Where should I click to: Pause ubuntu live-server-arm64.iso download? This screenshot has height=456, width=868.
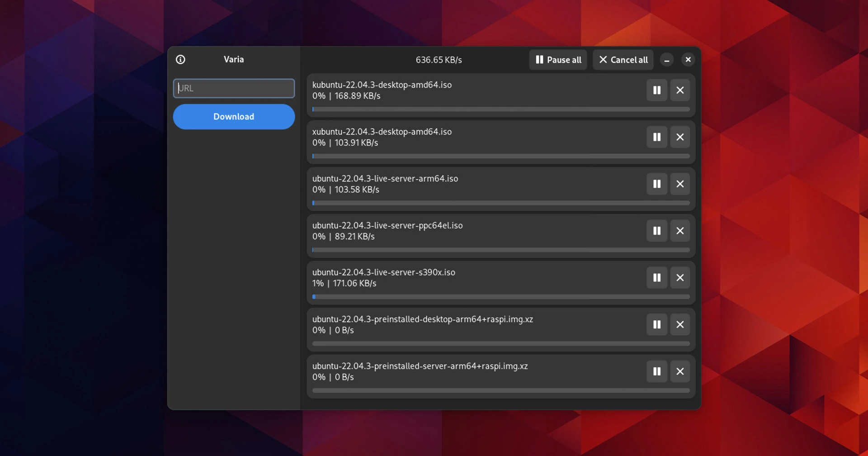[657, 184]
